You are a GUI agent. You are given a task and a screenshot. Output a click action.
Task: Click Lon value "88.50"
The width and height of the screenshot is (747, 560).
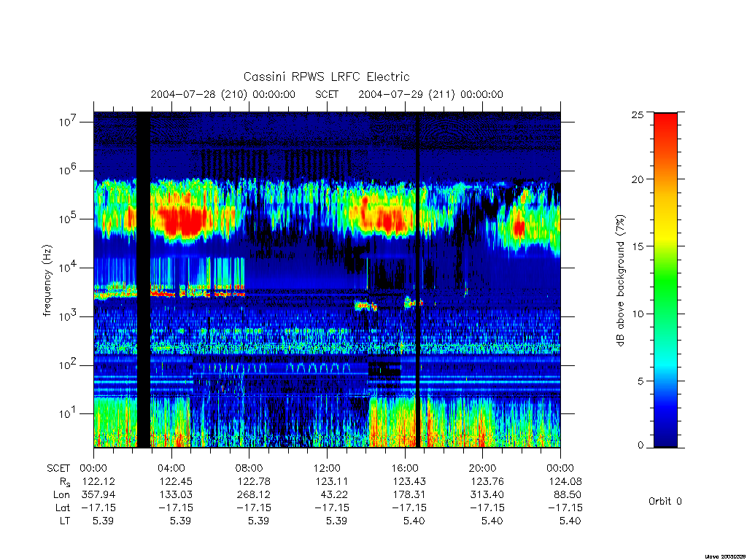click(x=568, y=494)
